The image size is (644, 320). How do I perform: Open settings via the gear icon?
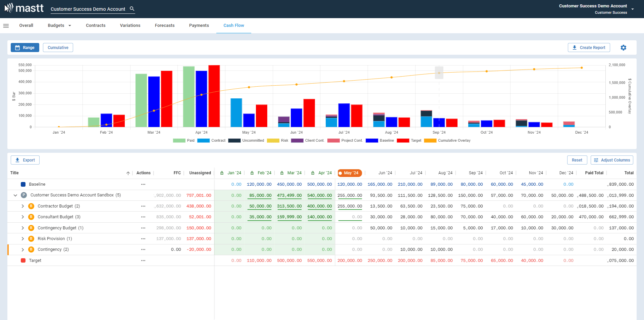(624, 47)
